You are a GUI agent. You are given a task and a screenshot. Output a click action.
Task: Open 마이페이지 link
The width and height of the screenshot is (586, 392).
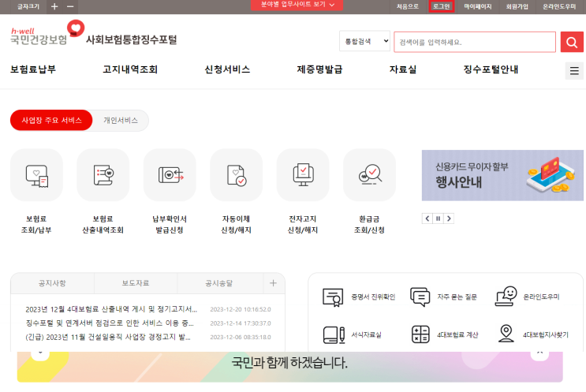point(478,6)
